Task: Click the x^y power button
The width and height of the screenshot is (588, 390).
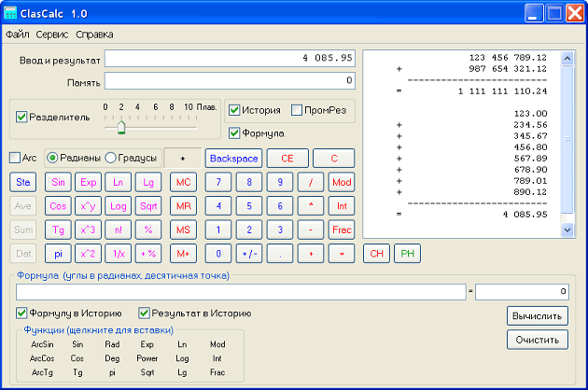Action: [88, 206]
